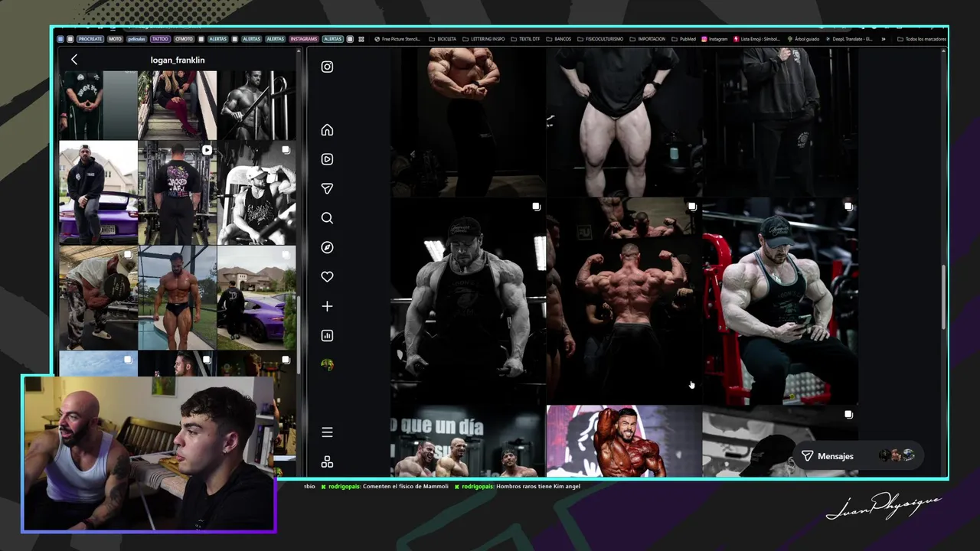980x551 pixels.
Task: Open the Instagram bookmark with pink logo
Action: point(715,39)
